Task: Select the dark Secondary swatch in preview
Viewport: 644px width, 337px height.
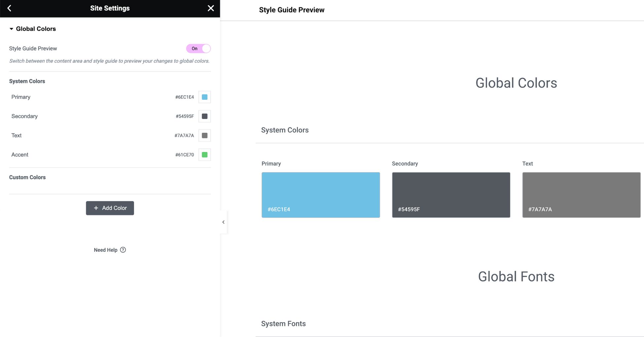Action: [x=451, y=195]
